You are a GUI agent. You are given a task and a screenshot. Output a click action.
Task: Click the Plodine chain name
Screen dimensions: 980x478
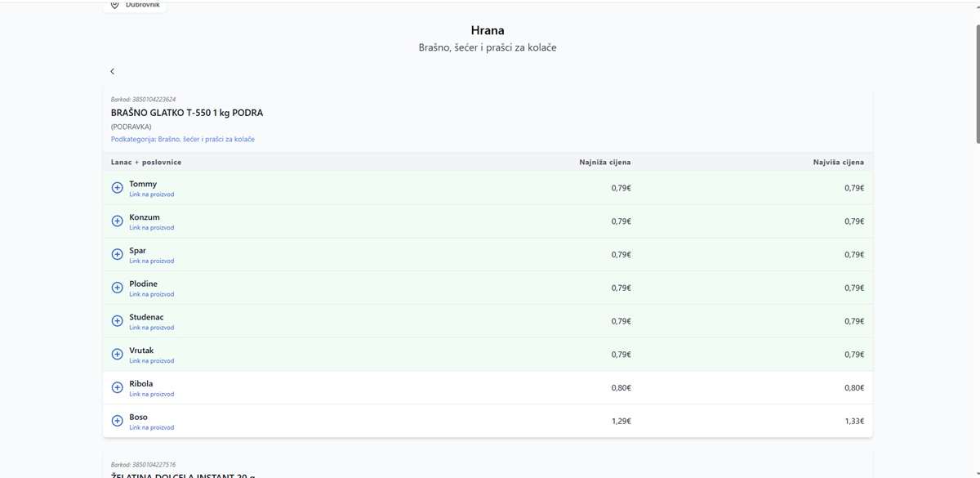(x=143, y=284)
